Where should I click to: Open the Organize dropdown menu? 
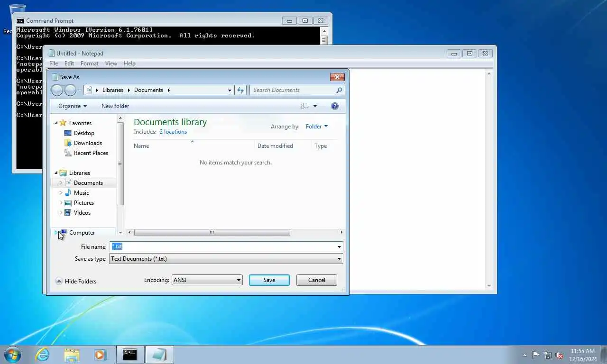click(x=73, y=106)
